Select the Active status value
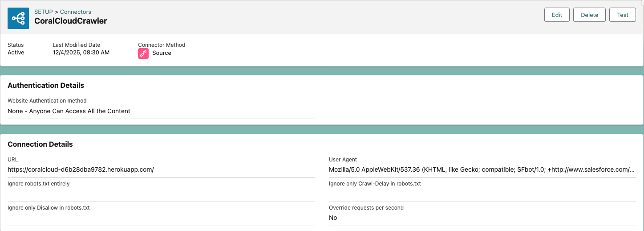Screen dimensions: 644x231 16,53
